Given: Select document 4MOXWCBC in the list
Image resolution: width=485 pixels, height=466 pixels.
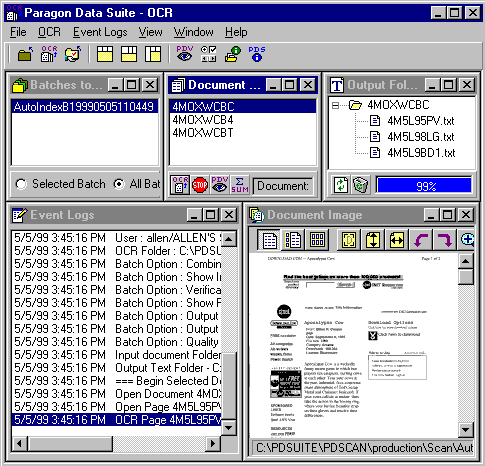Looking at the screenshot, I should pyautogui.click(x=243, y=107).
